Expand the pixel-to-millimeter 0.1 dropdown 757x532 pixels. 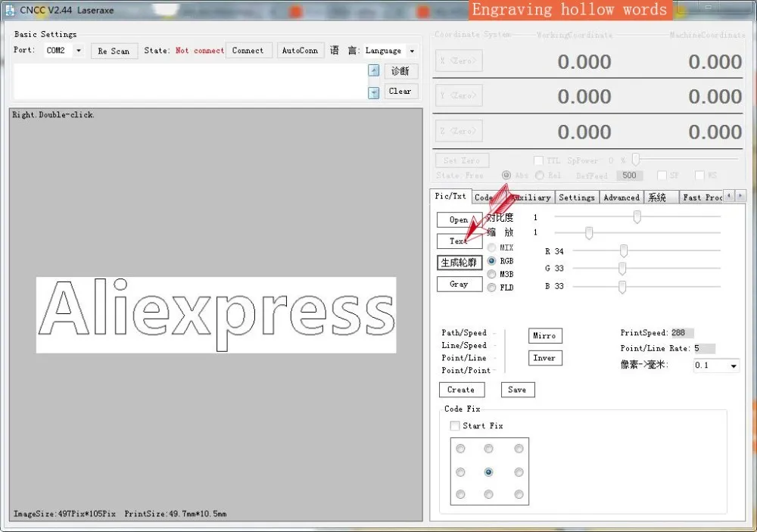734,366
